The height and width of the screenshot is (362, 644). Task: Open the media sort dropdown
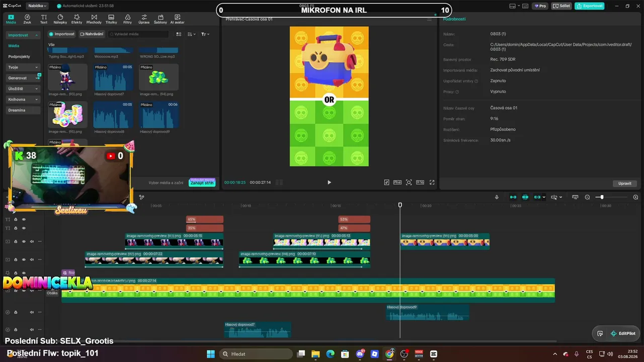[x=191, y=34]
